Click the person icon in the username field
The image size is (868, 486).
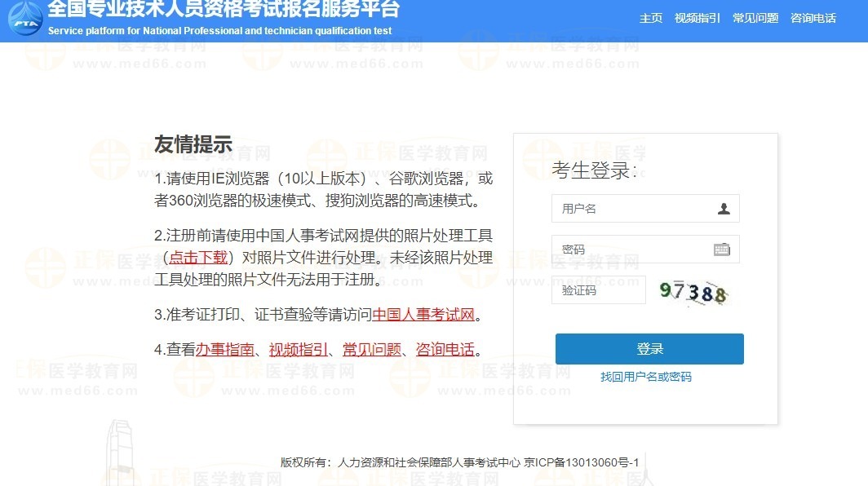pos(723,209)
